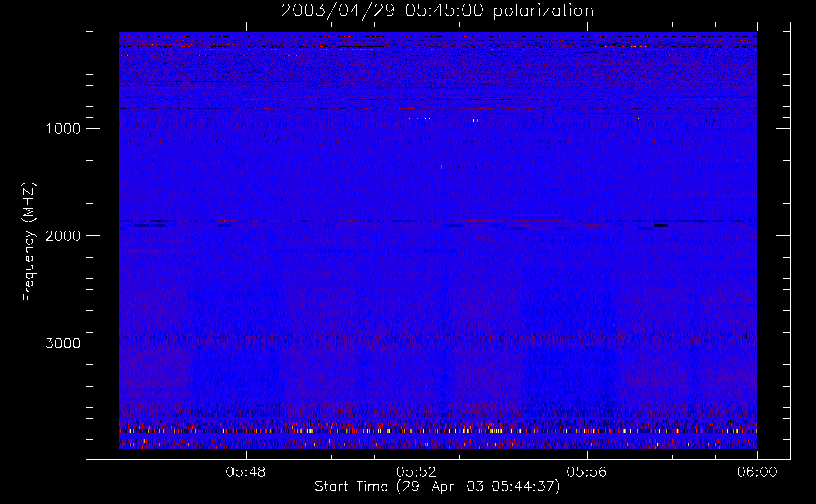Image resolution: width=816 pixels, height=504 pixels.
Task: Click the plot title '2003/04/29 05:45:00 polarization'
Action: click(x=437, y=11)
